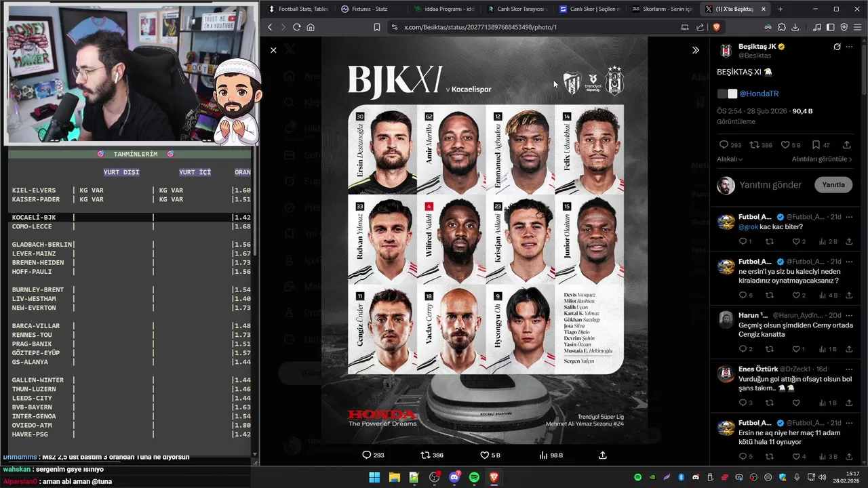Bookmark this page with the bookmark icon
Viewport: 868px width, 488px height.
point(377,27)
